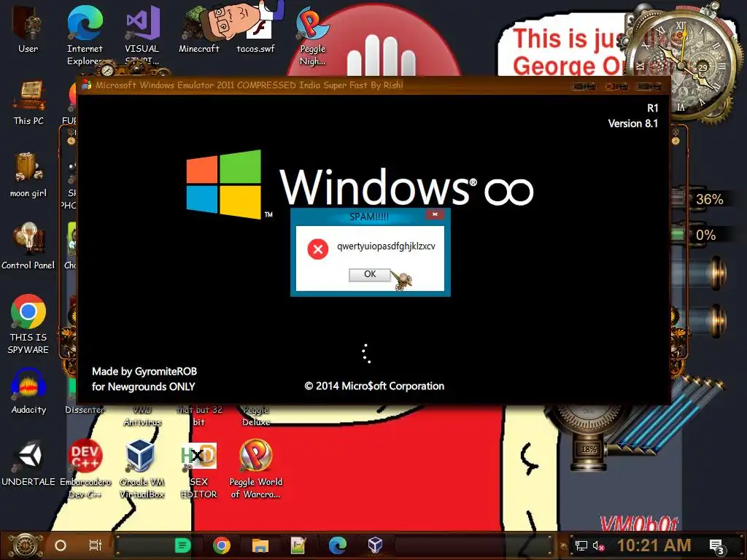Open File Explorer from taskbar

tap(260, 545)
